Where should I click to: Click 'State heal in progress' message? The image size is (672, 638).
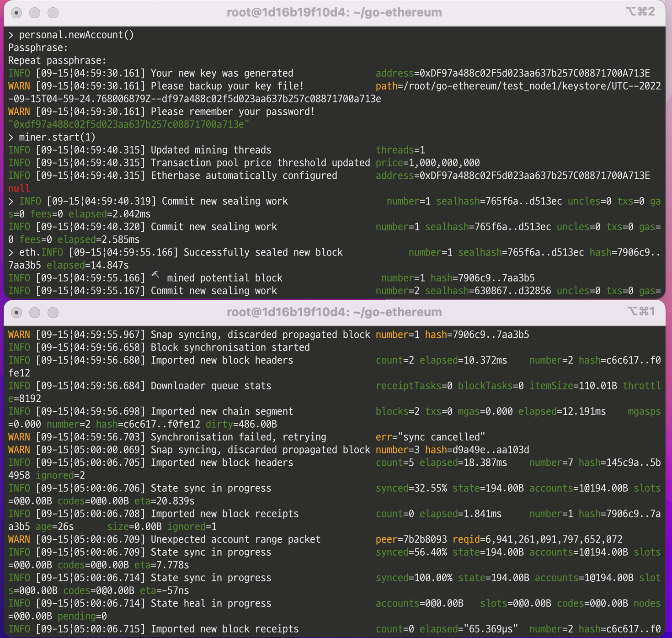pos(211,603)
